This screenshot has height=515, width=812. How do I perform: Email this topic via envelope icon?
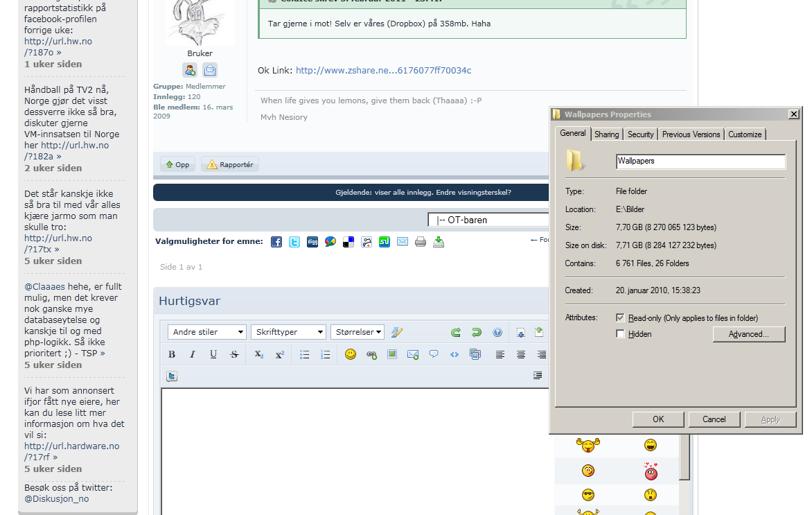pyautogui.click(x=403, y=241)
